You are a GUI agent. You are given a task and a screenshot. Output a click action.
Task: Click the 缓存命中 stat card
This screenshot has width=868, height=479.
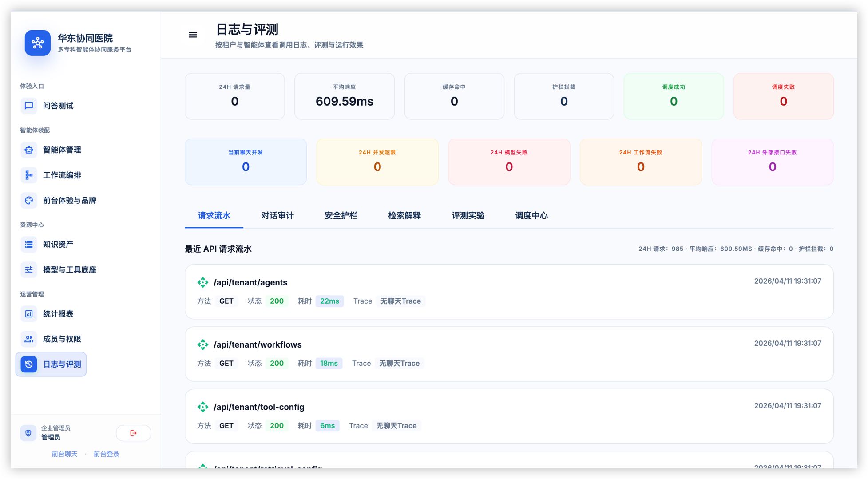pyautogui.click(x=454, y=96)
